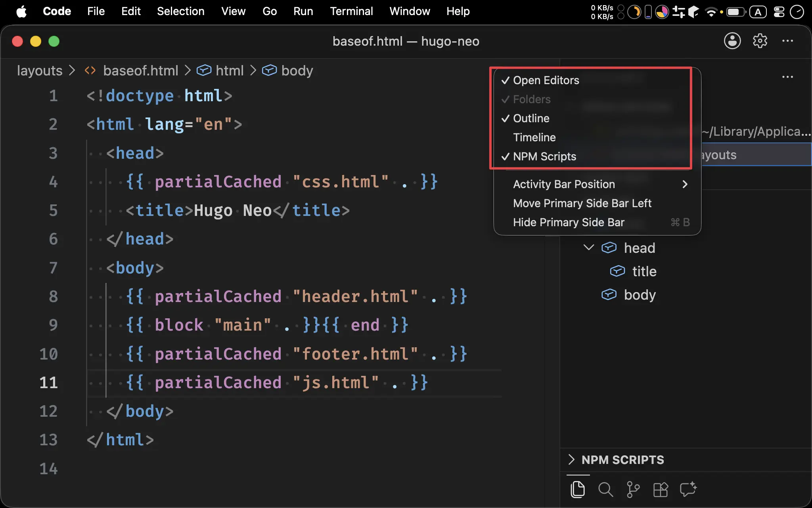The width and height of the screenshot is (812, 508).
Task: Click the memory bar gauge menu bar icon
Action: [x=648, y=12]
